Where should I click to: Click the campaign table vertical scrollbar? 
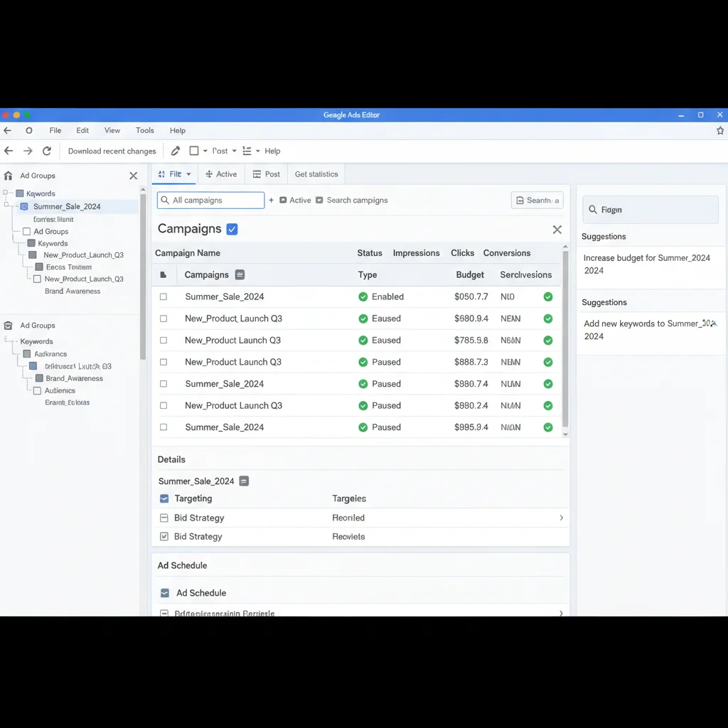click(565, 339)
